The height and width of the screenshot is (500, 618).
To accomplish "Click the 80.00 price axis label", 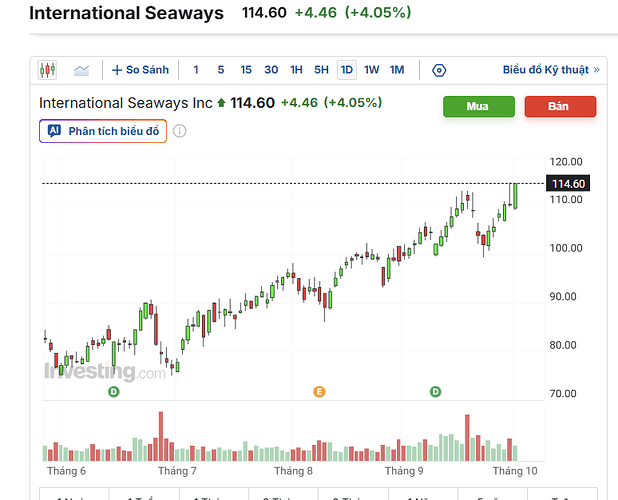I will [x=563, y=345].
